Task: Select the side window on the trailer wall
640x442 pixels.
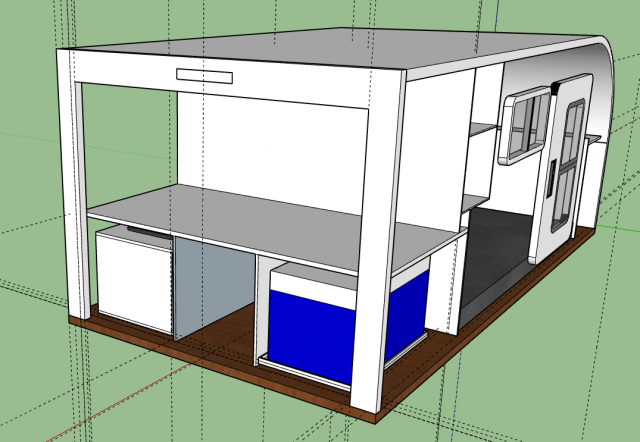Action: [x=526, y=124]
